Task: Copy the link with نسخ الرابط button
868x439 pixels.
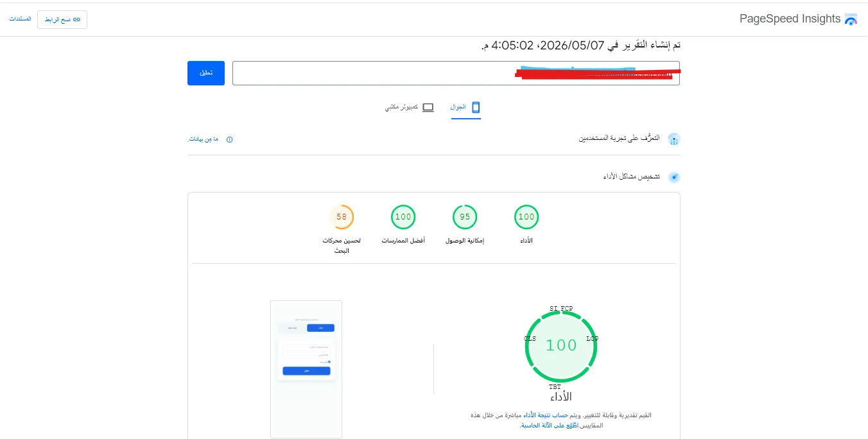Action: coord(62,19)
